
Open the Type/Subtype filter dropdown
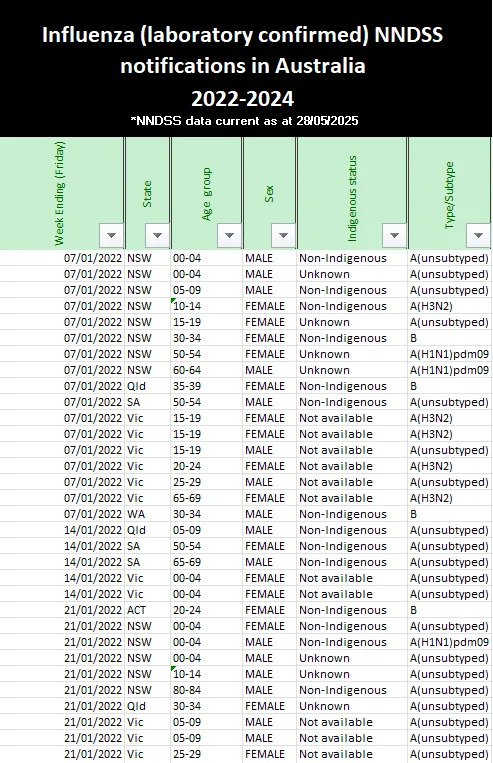coord(478,236)
